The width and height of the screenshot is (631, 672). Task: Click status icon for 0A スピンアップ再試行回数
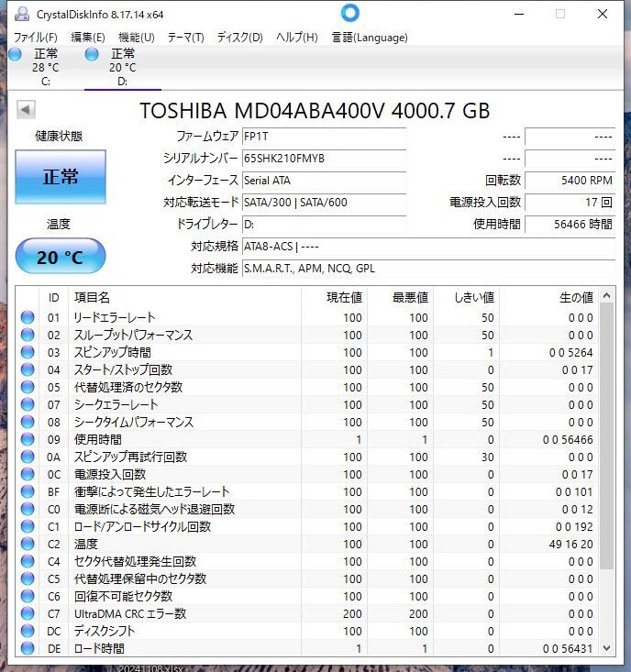[28, 457]
